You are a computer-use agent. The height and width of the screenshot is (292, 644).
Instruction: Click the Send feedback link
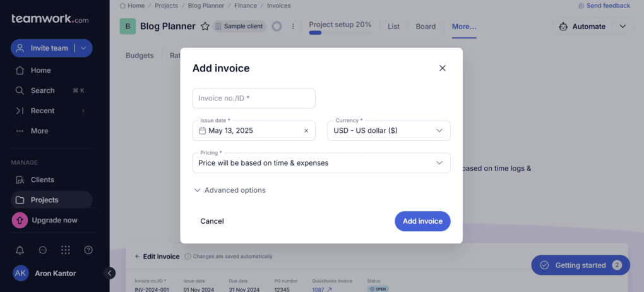pos(604,6)
